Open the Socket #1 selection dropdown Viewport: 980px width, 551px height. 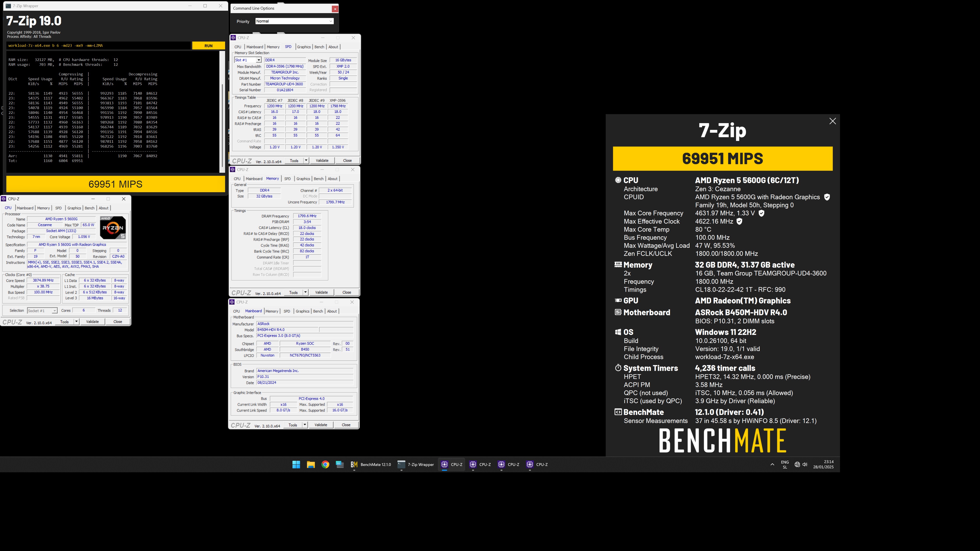pos(42,311)
